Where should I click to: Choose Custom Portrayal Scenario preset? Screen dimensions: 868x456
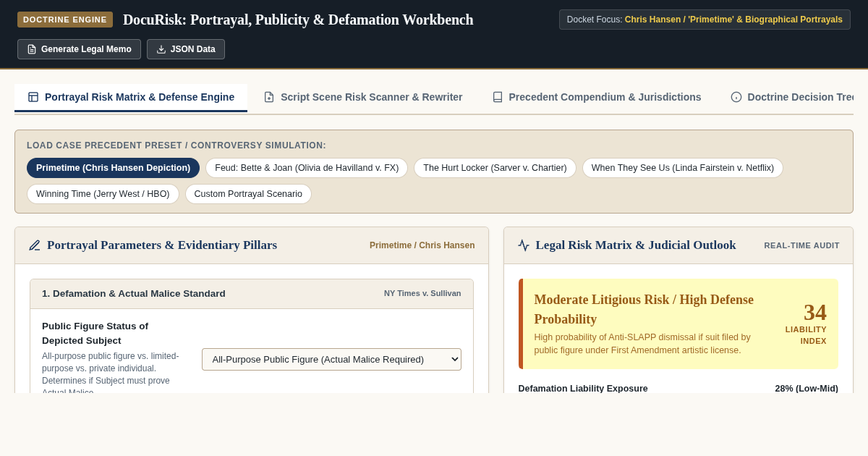[x=248, y=194]
